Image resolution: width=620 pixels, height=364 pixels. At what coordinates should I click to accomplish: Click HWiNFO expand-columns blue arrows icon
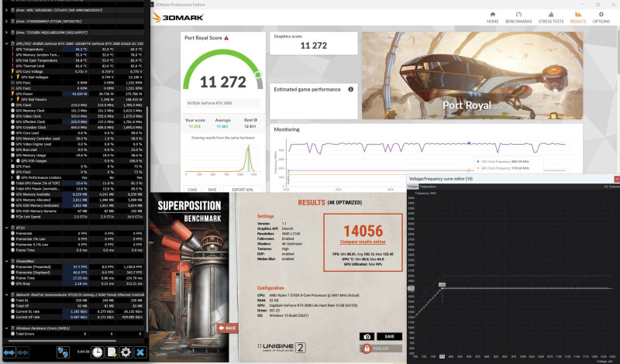(9, 352)
